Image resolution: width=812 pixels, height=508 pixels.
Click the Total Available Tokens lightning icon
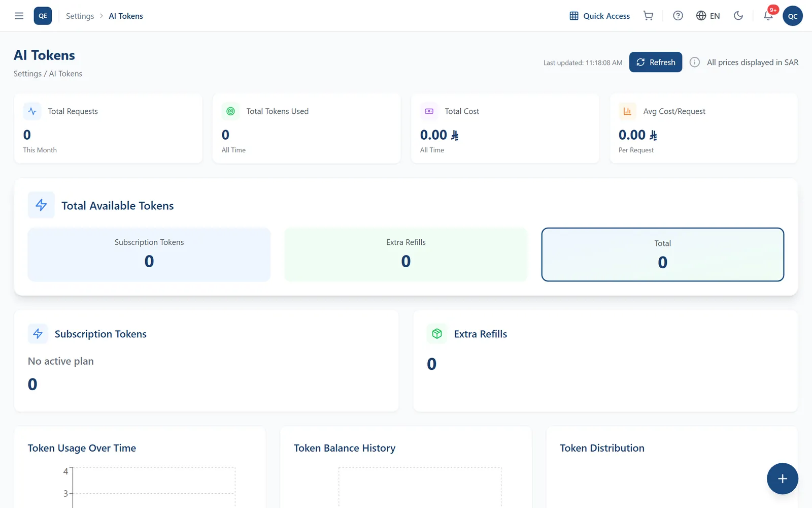pyautogui.click(x=41, y=205)
